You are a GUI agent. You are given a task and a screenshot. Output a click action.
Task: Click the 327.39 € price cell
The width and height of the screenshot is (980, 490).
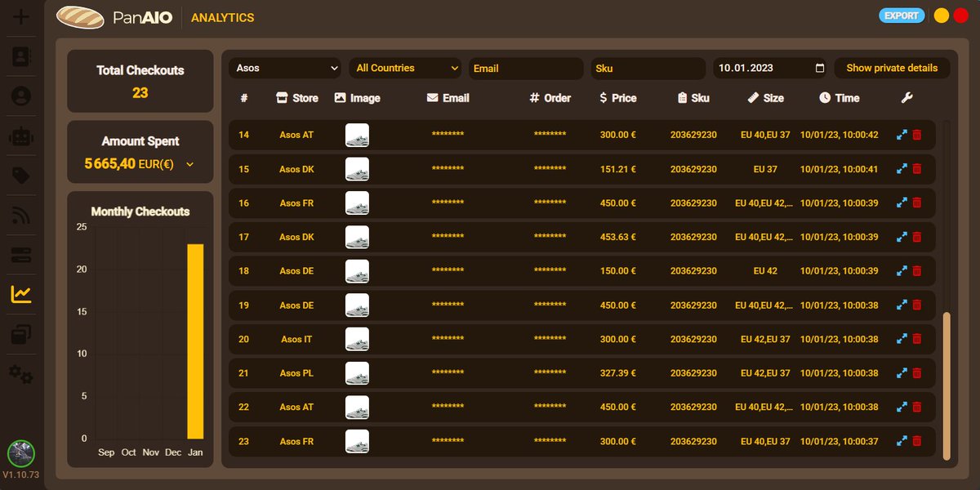(x=617, y=373)
